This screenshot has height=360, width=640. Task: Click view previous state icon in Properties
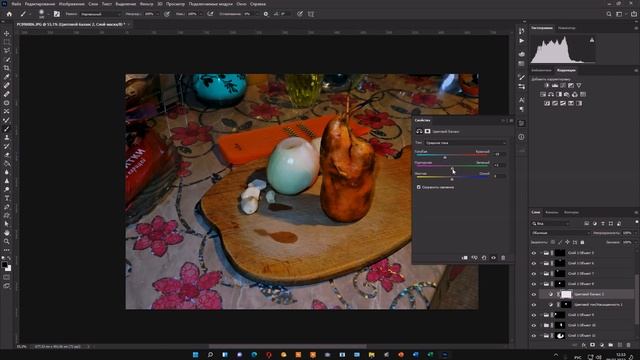tap(474, 258)
